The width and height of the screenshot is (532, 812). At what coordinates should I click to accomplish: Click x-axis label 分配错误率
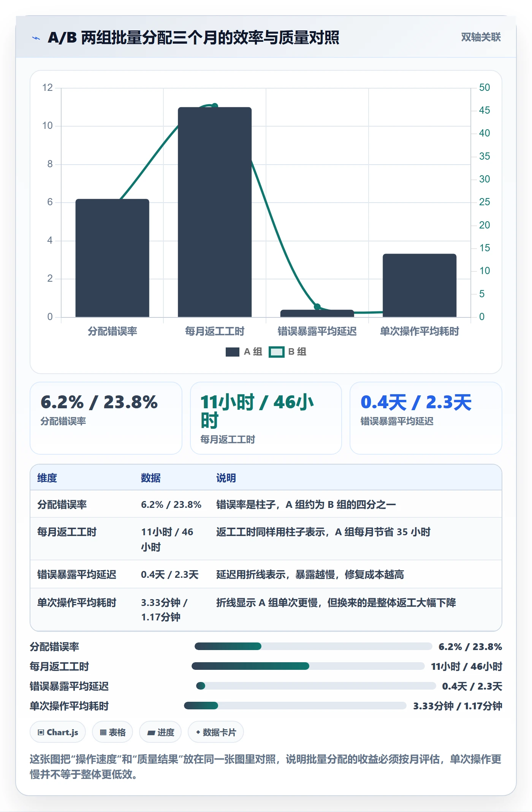(112, 331)
